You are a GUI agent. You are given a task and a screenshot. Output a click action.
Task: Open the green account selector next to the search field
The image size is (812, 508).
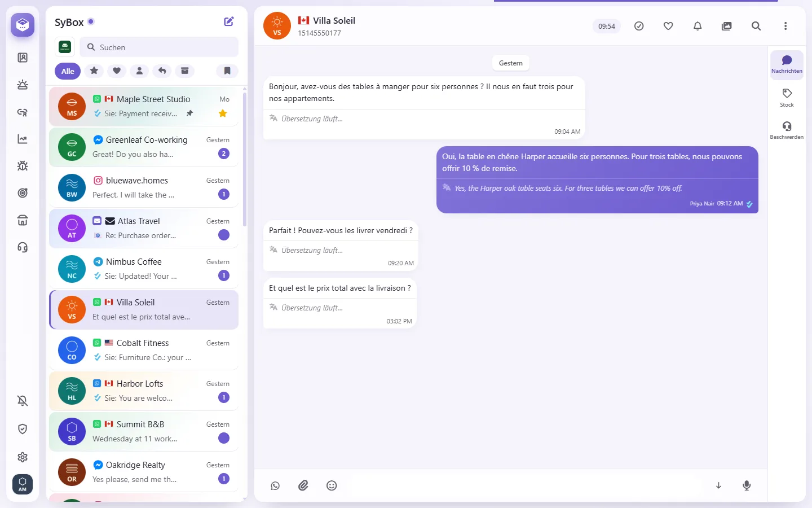point(65,47)
